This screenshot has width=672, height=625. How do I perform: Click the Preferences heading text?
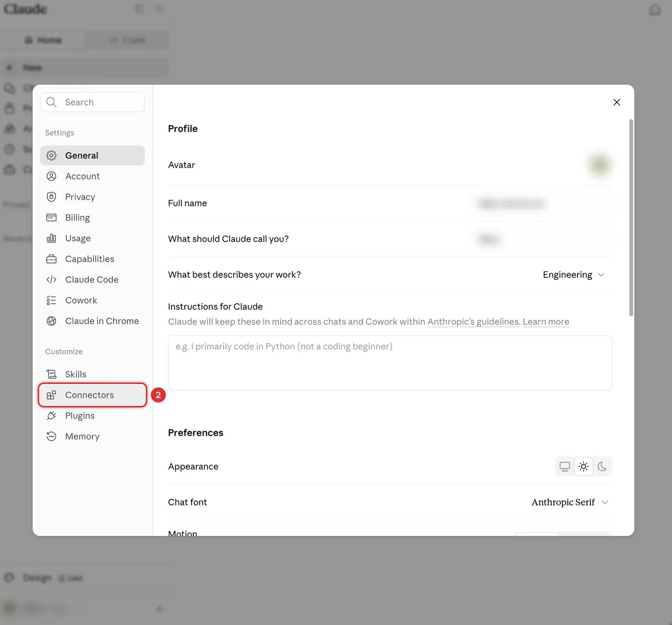tap(196, 433)
